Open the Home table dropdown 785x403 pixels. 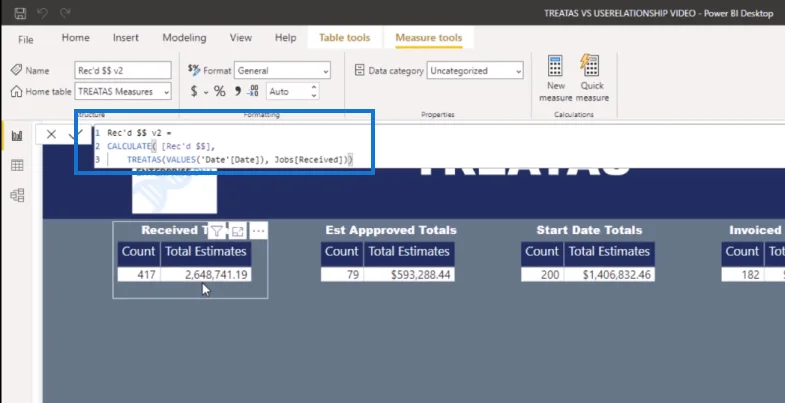[x=123, y=92]
